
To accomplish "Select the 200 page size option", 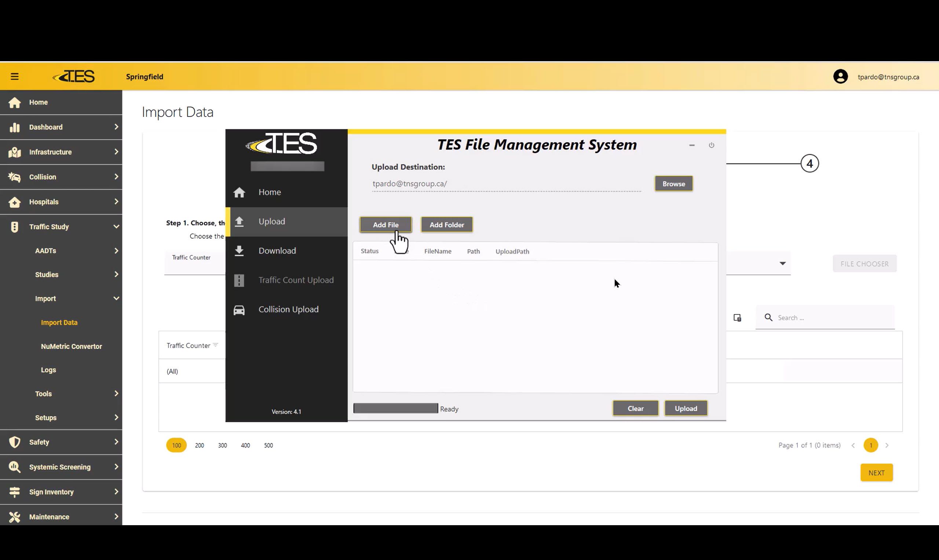I will click(199, 446).
